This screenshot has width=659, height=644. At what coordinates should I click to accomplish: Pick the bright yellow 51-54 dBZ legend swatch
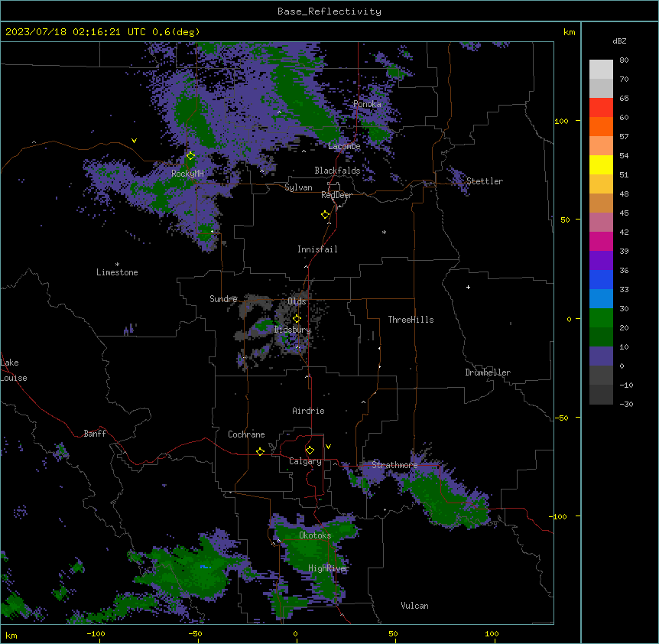601,164
